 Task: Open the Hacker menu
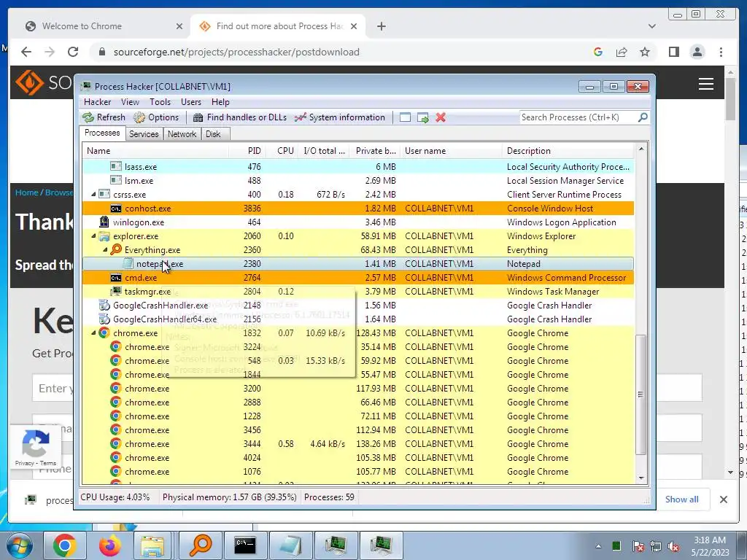click(x=97, y=102)
